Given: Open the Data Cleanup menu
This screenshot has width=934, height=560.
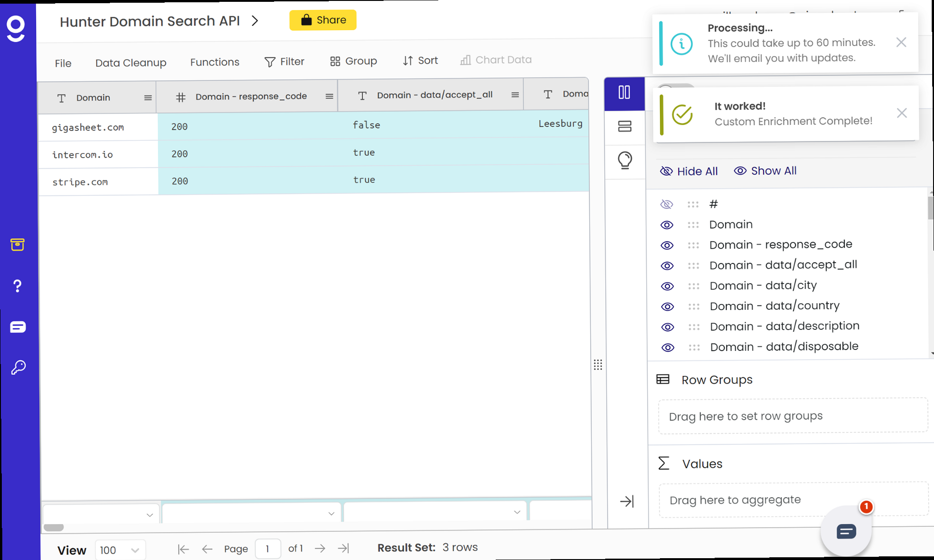Looking at the screenshot, I should pos(130,63).
